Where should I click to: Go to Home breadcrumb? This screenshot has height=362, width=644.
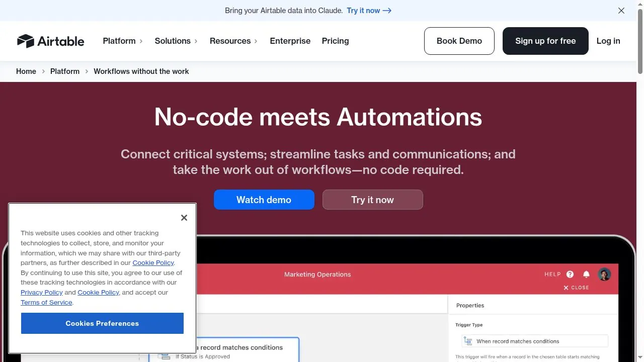point(26,71)
